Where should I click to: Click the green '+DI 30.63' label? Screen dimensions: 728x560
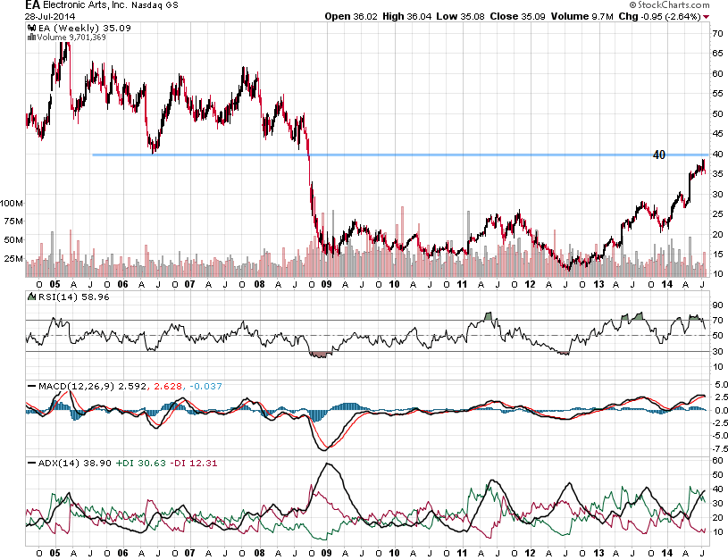click(140, 463)
